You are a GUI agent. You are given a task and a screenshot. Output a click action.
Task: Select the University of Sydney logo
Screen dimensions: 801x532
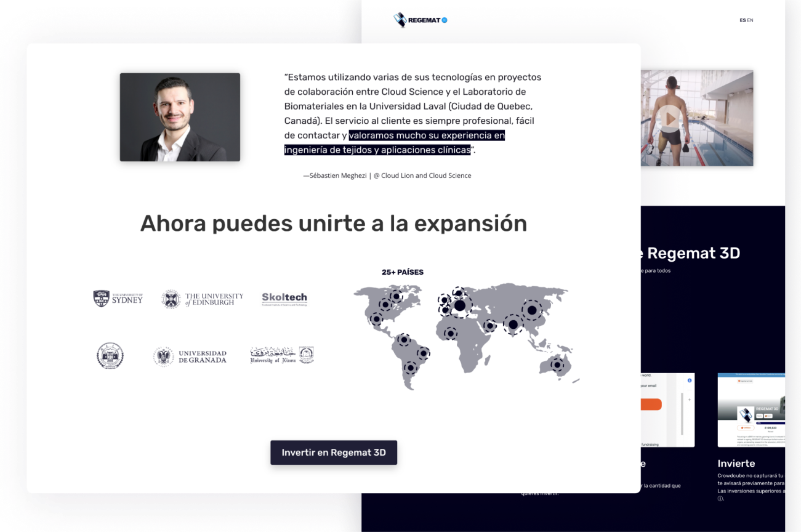(118, 297)
